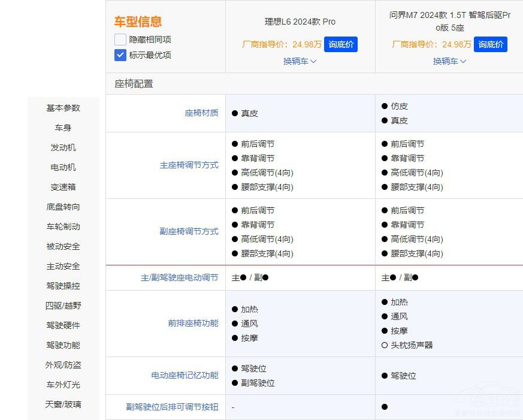Select 驾驶操控 in the sidebar
Screen dimensions: 523x420
coord(63,286)
